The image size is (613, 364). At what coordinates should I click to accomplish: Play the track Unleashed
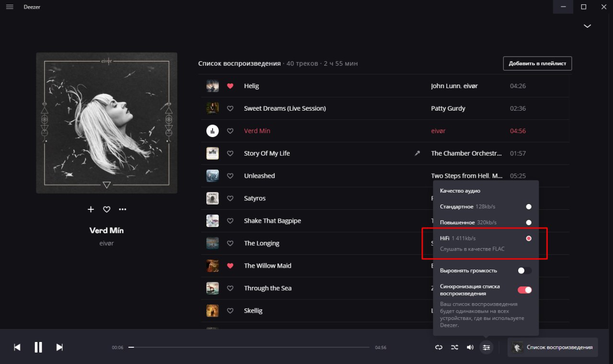point(260,176)
